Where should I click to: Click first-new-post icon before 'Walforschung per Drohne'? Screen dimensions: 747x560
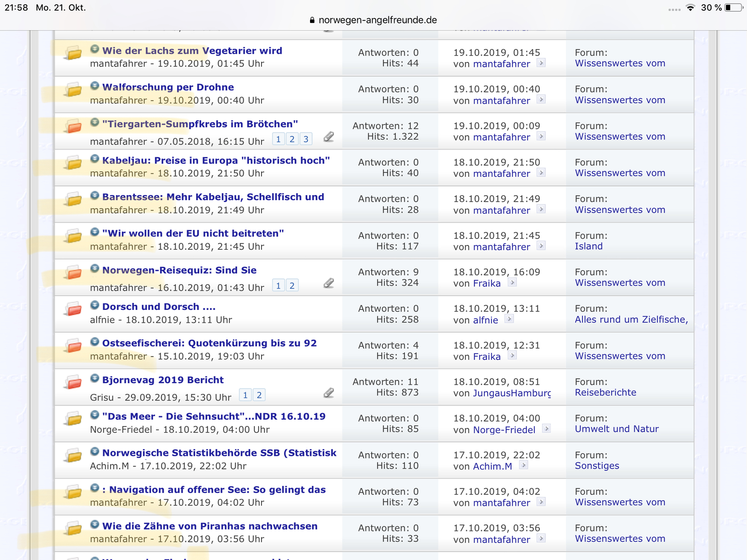point(95,86)
